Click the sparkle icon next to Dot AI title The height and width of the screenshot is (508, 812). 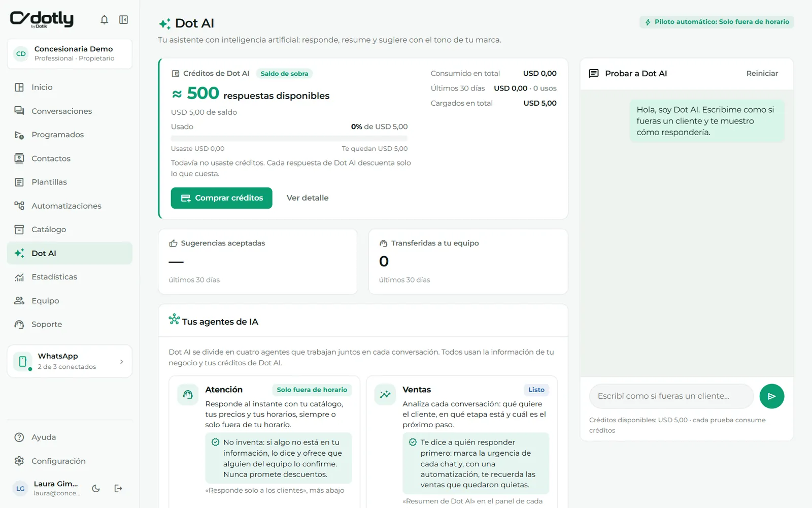point(164,23)
